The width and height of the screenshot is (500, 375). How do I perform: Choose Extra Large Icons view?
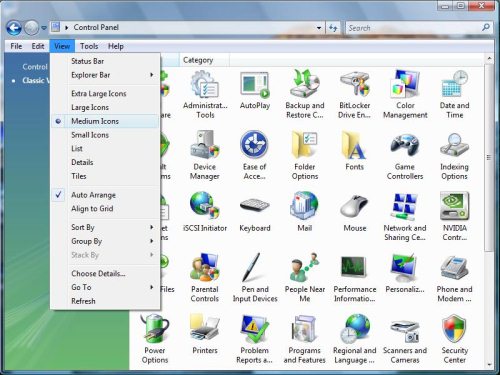(105, 94)
